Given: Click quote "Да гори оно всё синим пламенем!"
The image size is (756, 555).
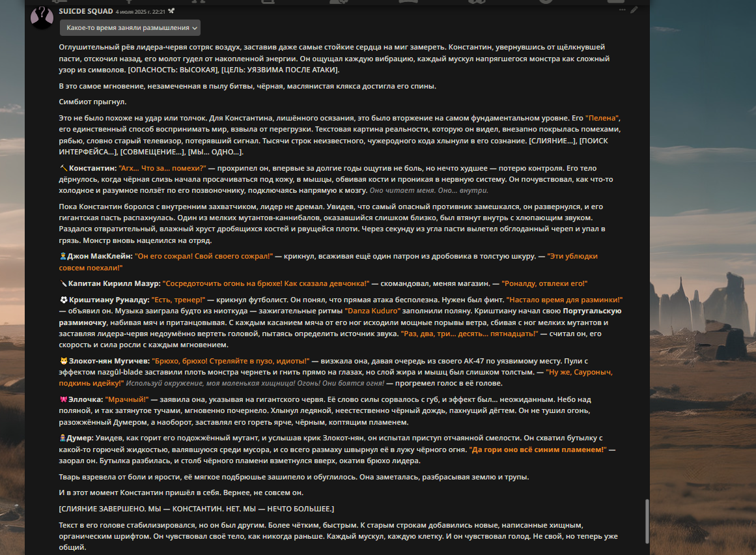Looking at the screenshot, I should 538,450.
